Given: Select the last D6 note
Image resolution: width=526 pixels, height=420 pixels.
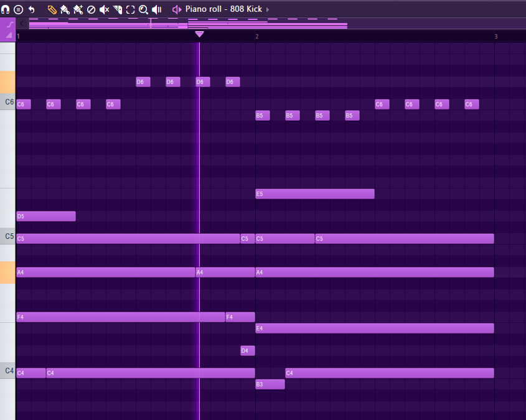Looking at the screenshot, I should [233, 82].
